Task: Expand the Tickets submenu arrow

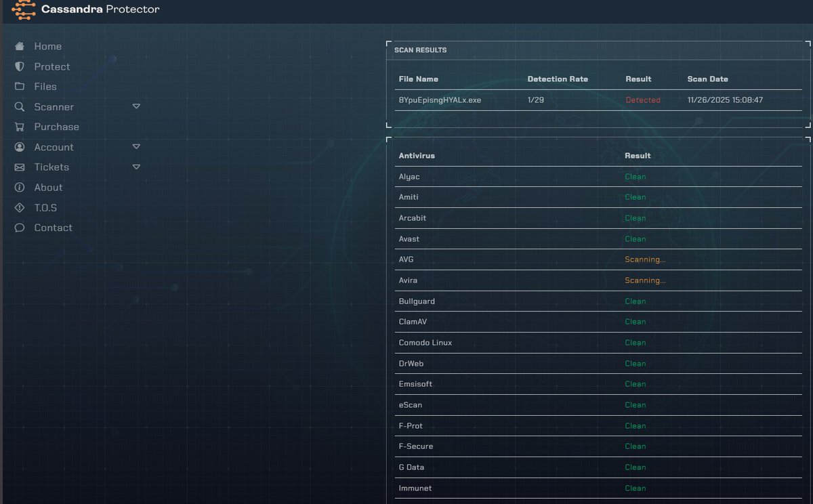Action: [x=136, y=167]
